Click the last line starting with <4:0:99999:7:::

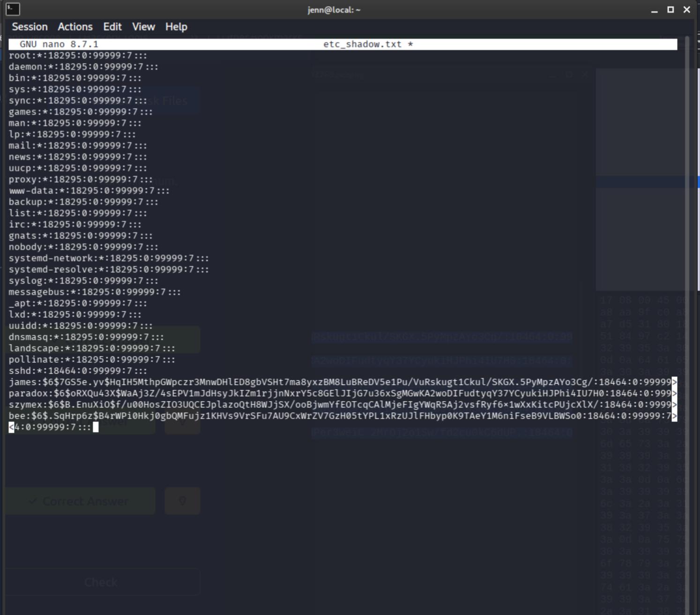[x=53, y=427]
